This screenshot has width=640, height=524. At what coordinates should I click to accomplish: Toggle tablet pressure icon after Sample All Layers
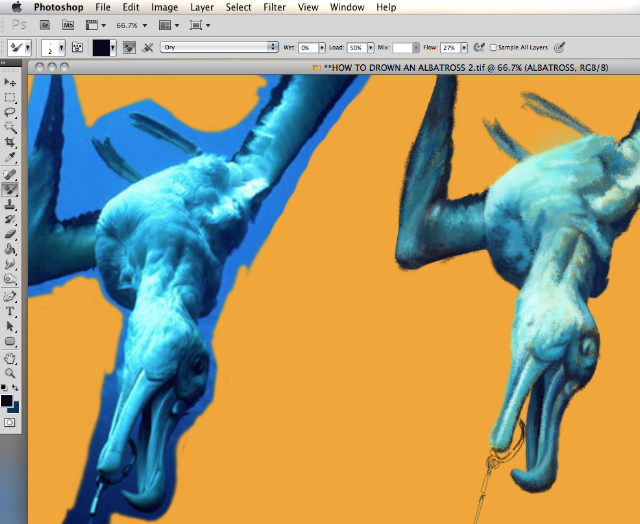coord(559,48)
